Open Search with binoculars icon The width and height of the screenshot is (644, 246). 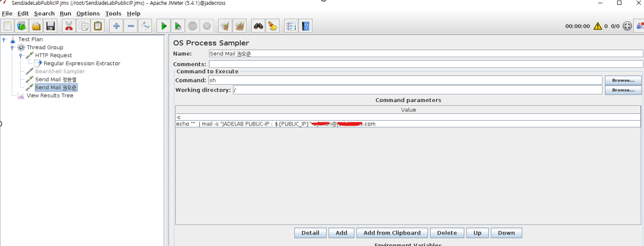tap(258, 26)
